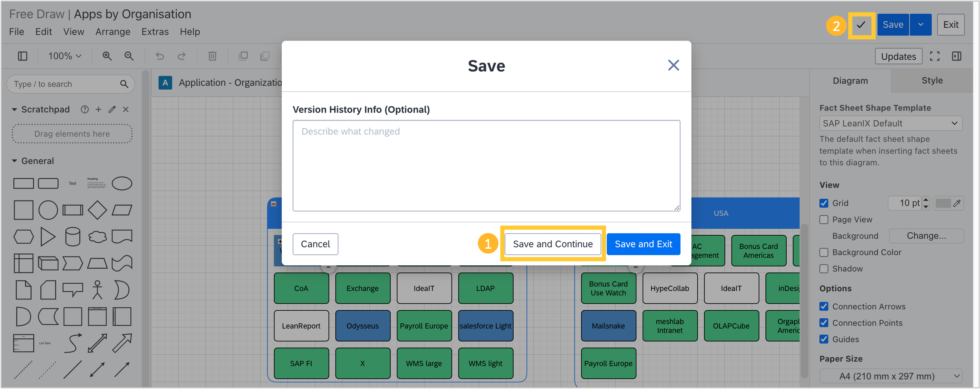Viewport: 980px width, 389px height.
Task: Enable the Page View checkbox
Action: pos(824,220)
